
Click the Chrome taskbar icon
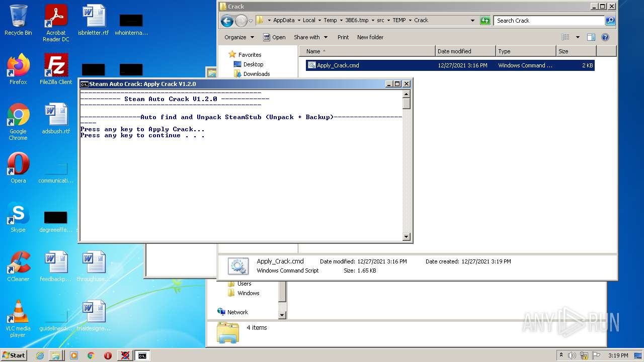click(x=91, y=355)
